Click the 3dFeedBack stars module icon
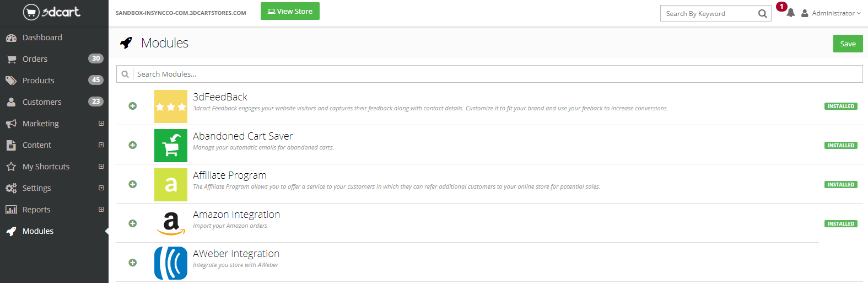This screenshot has width=868, height=283. click(x=170, y=106)
